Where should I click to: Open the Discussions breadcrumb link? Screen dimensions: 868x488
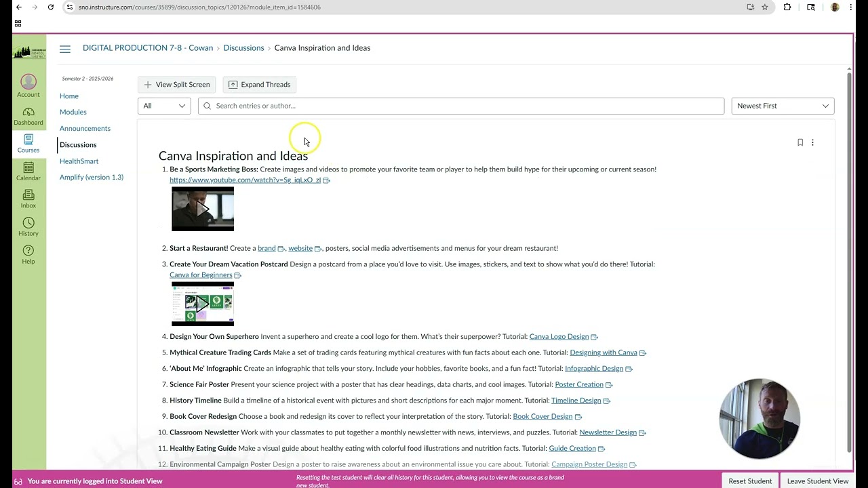click(243, 48)
